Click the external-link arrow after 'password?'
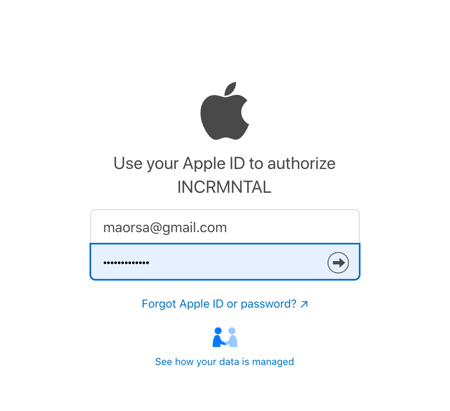This screenshot has width=450, height=411. click(x=304, y=304)
